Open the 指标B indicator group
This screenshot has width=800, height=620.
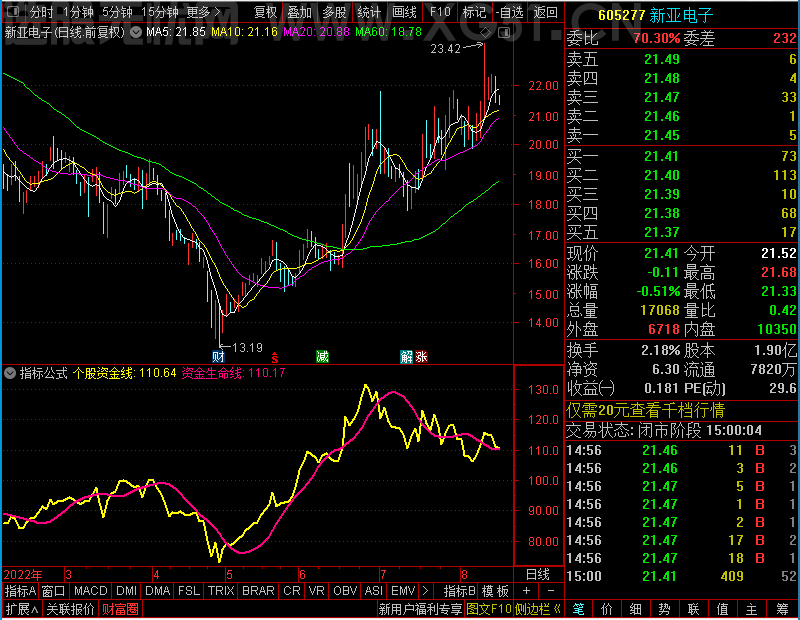click(x=460, y=591)
